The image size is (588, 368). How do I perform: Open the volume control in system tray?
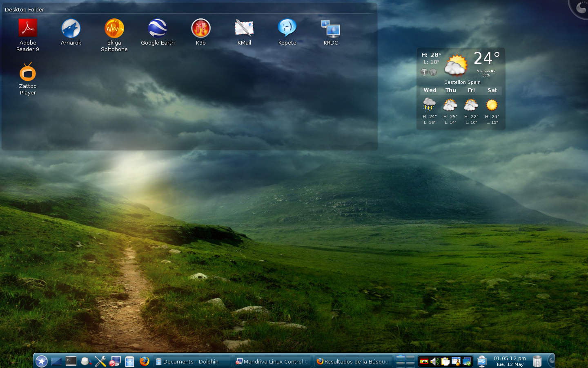click(x=434, y=361)
